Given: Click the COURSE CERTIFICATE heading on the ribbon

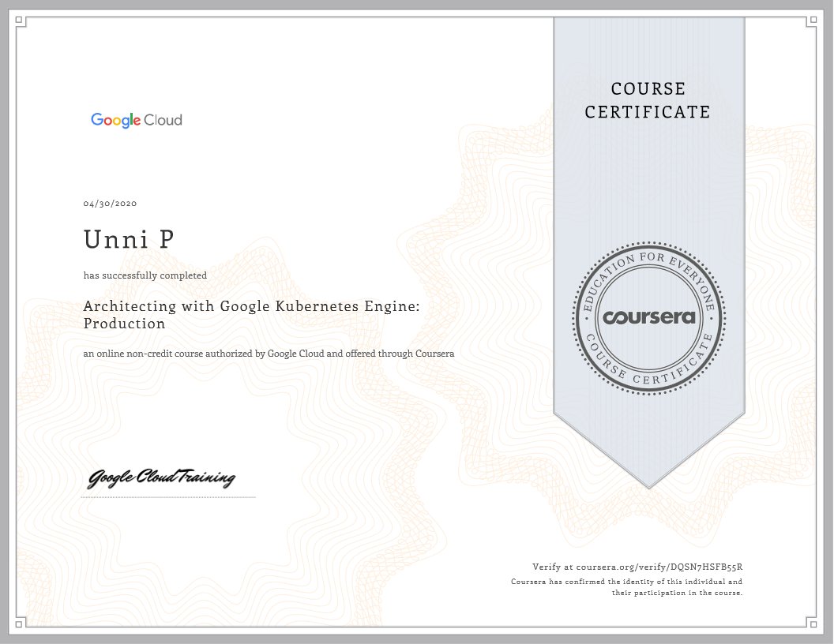Looking at the screenshot, I should pyautogui.click(x=648, y=100).
